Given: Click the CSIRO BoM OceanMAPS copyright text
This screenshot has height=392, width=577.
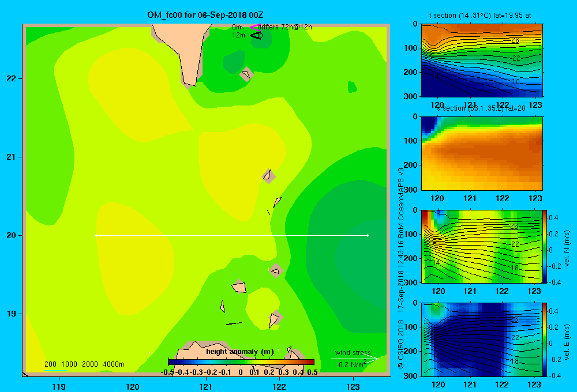Looking at the screenshot, I should 401,269.
